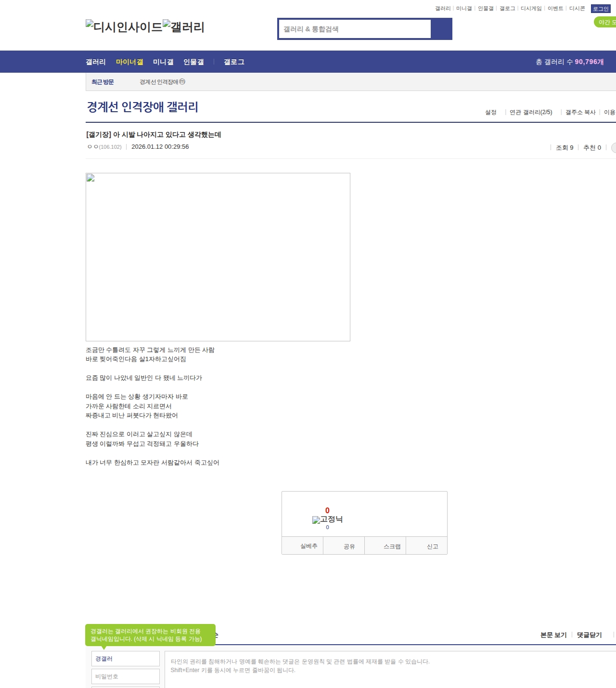Click the post date 2026.01.12 00:29:56
Viewport: 616px width, 688px height.
[160, 147]
